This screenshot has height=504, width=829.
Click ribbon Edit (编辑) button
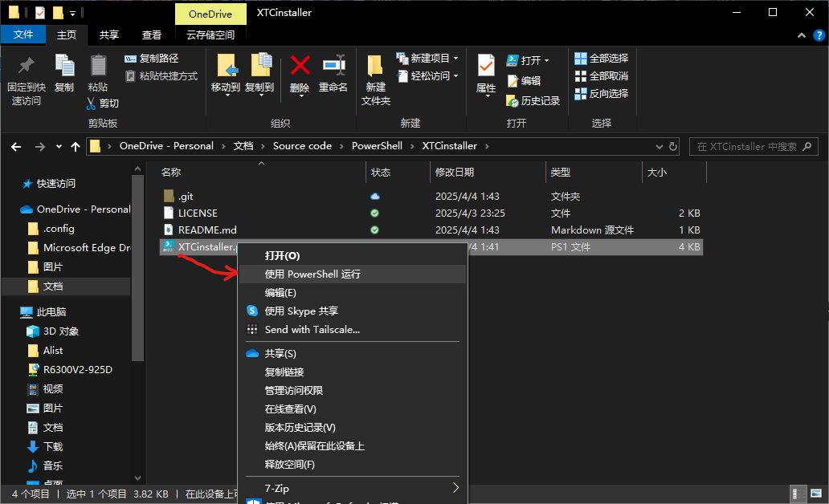pos(524,80)
